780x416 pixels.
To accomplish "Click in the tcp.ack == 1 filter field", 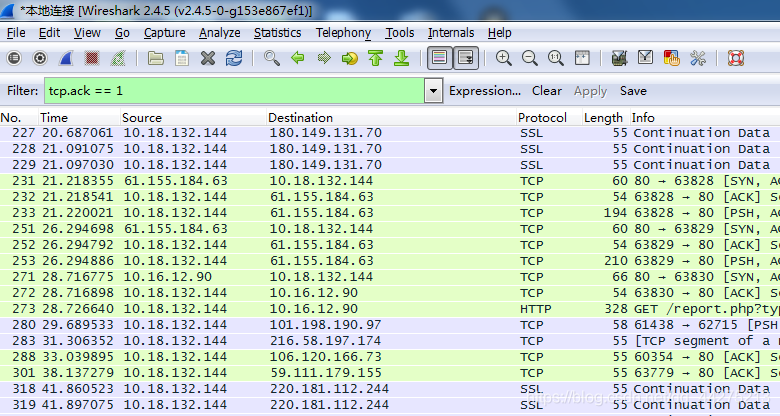I will pyautogui.click(x=234, y=91).
